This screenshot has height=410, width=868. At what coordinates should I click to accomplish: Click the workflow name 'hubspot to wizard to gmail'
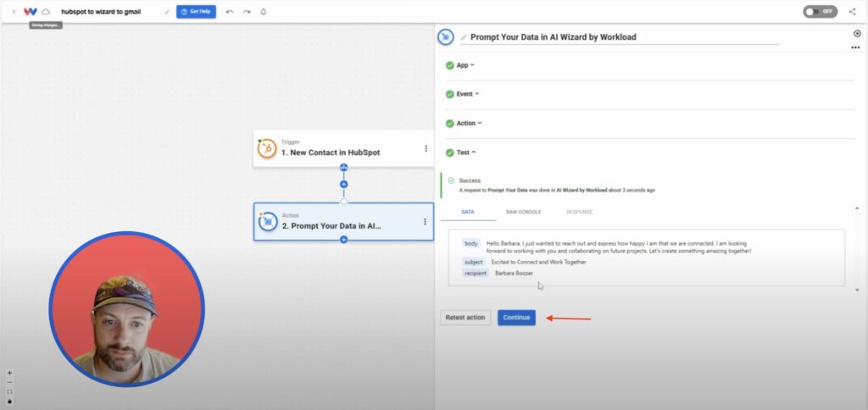click(101, 12)
